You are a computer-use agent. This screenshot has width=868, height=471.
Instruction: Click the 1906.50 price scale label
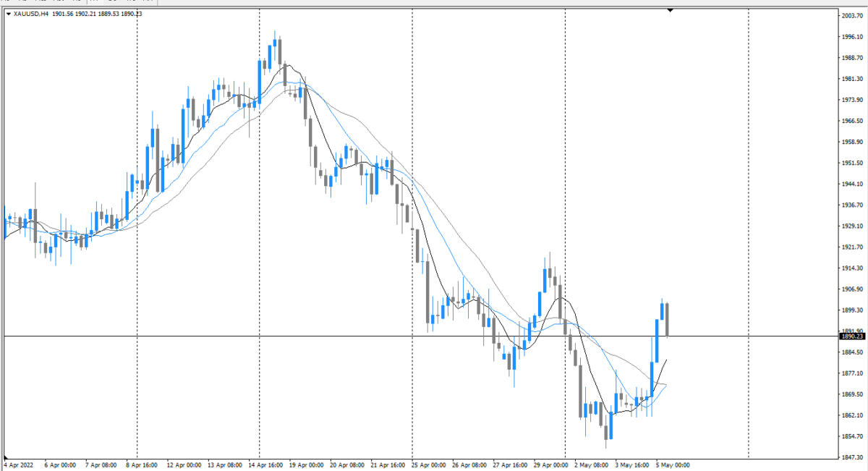coord(851,289)
